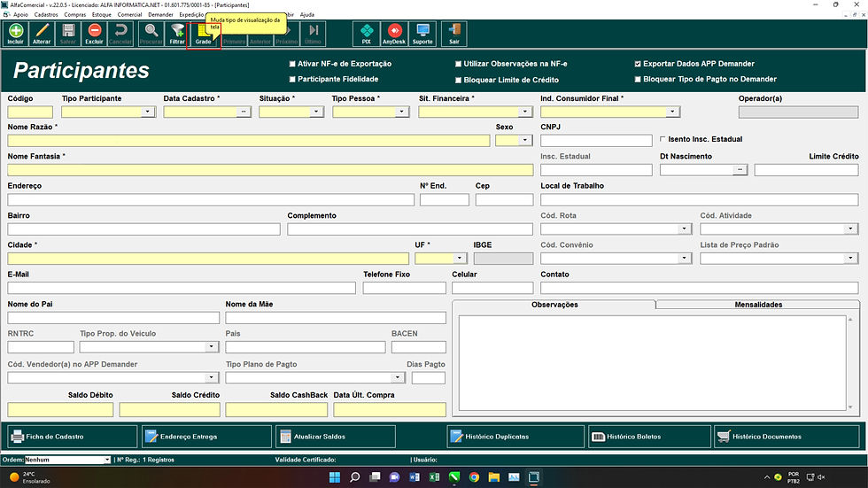The image size is (868, 488).
Task: Open Windows Start menu
Action: coord(335,477)
